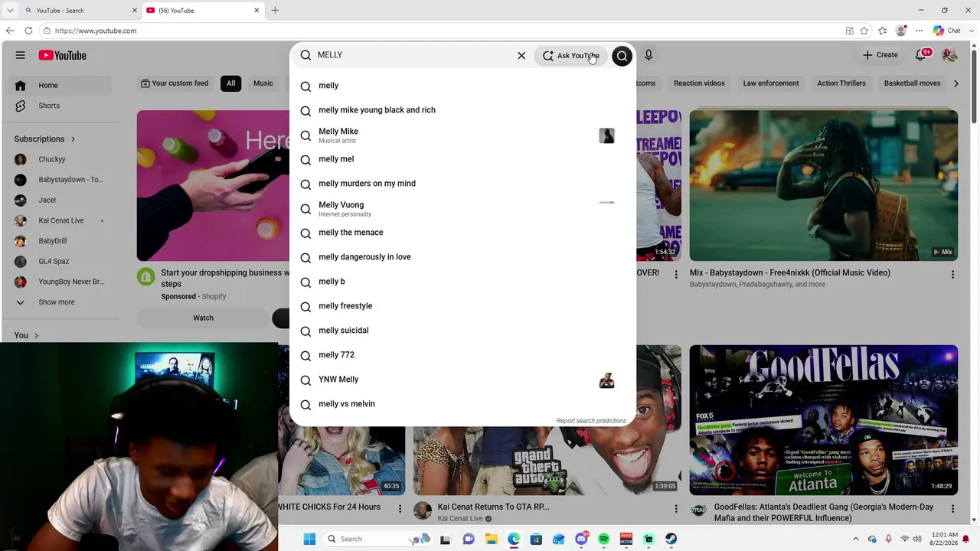
Task: Expand the tab search dropdown arrow
Action: pyautogui.click(x=10, y=10)
